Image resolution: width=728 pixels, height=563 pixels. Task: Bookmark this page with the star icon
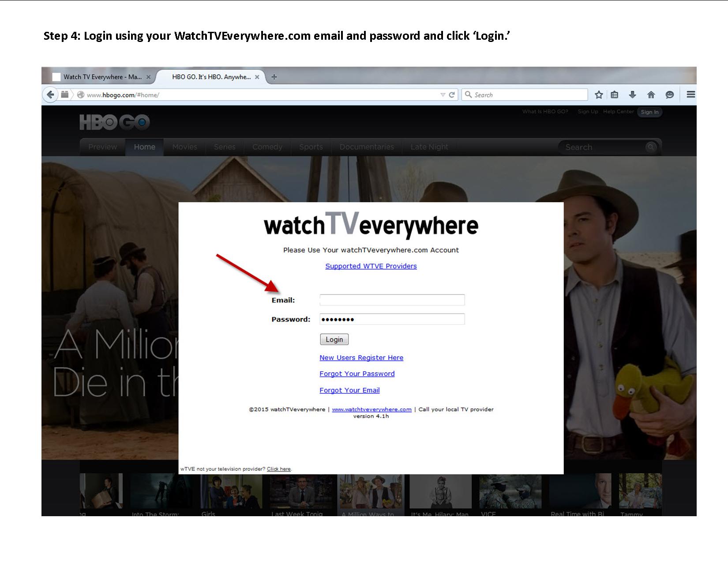point(599,94)
